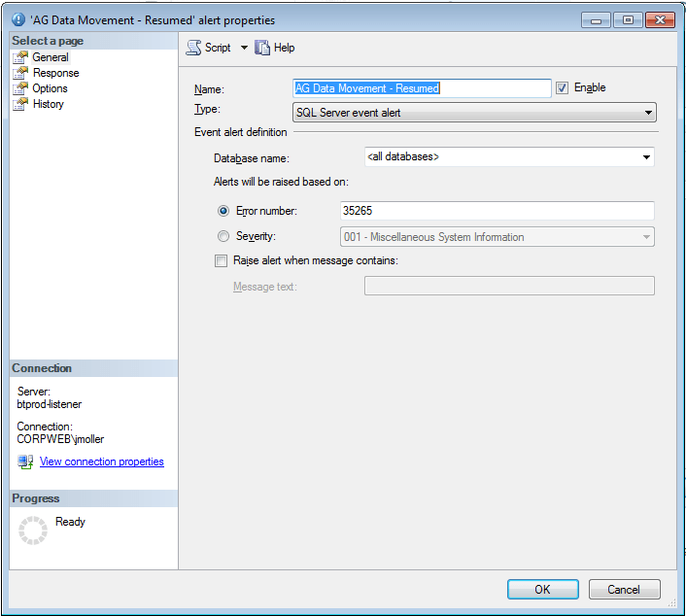Click the Cancel button
This screenshot has height=616, width=686.
[x=624, y=589]
